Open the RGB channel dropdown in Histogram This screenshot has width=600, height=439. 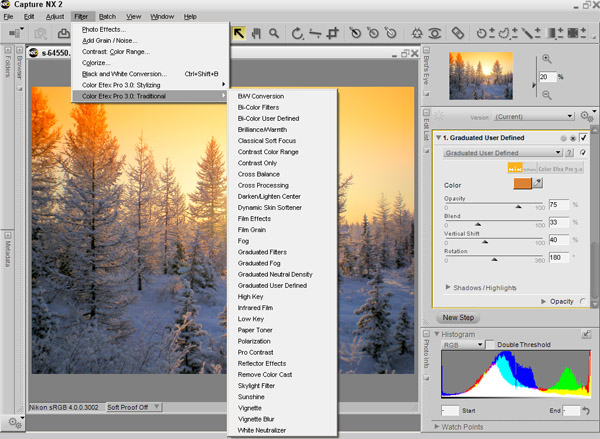(x=461, y=345)
